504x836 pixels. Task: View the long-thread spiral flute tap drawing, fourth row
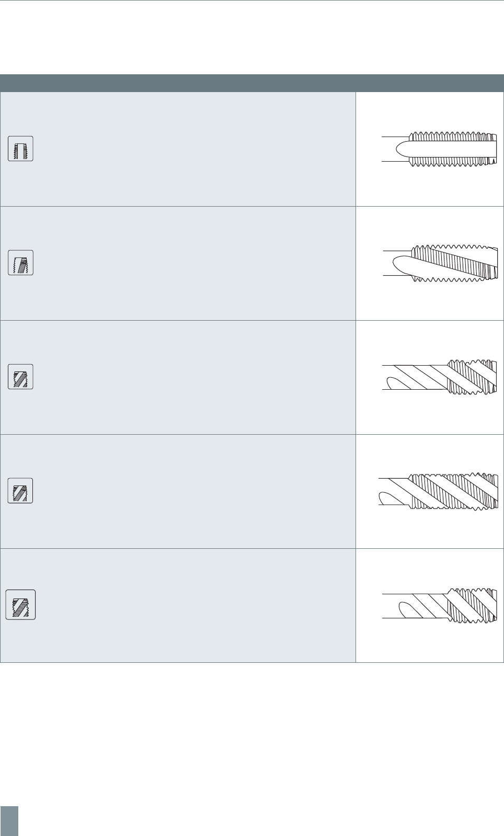tap(438, 491)
